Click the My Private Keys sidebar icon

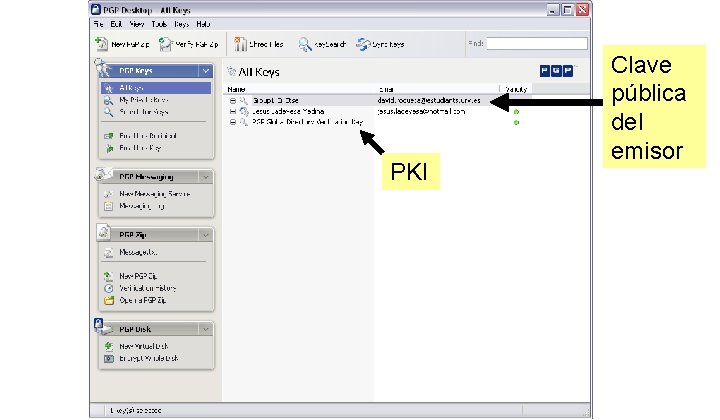pos(108,100)
